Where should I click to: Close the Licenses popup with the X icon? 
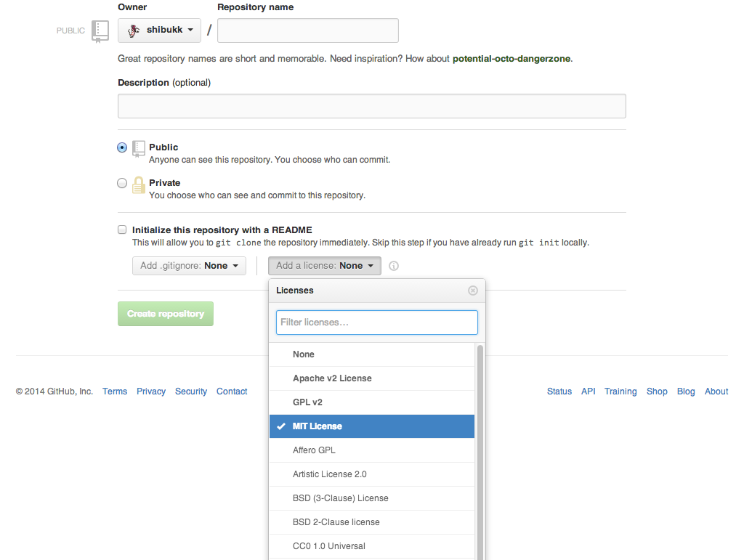coord(472,291)
